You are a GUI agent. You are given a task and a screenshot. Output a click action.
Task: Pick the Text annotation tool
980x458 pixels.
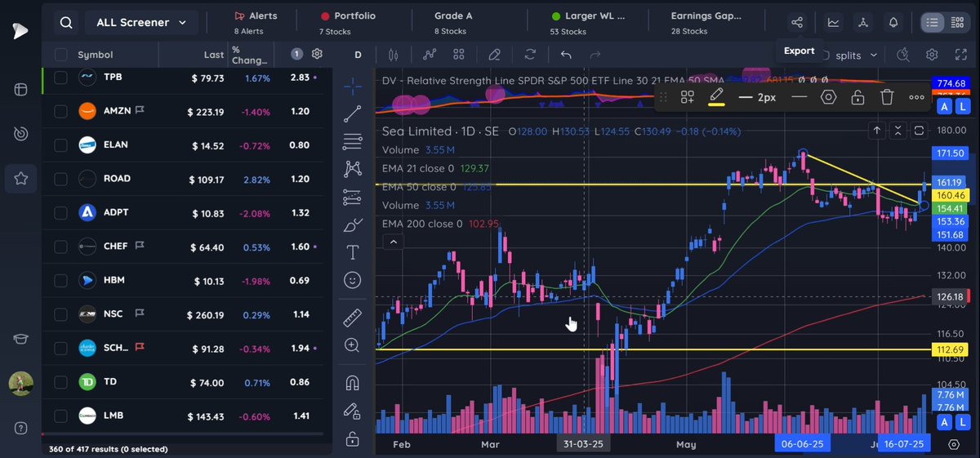(353, 251)
